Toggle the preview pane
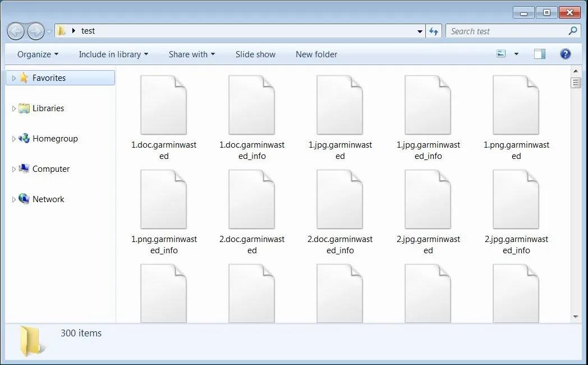The width and height of the screenshot is (588, 365). coord(540,54)
